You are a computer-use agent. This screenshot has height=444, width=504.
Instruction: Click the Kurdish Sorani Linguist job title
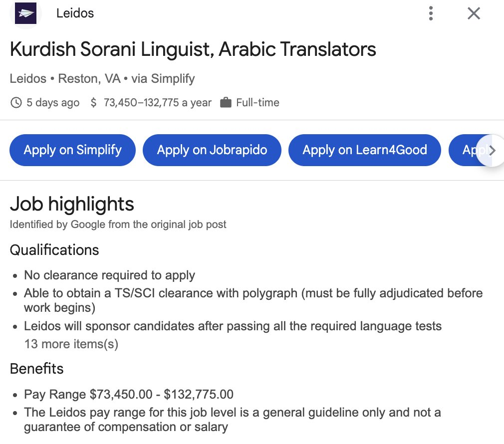(x=193, y=50)
